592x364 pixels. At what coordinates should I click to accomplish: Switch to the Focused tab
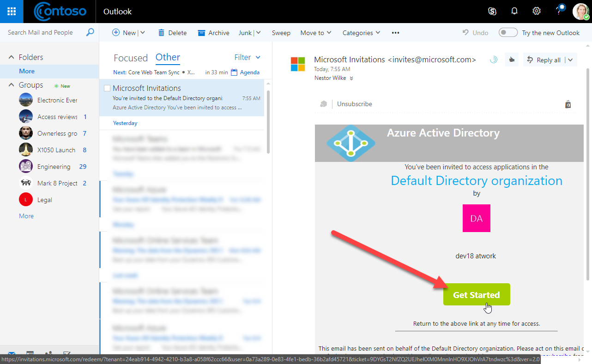(x=131, y=58)
